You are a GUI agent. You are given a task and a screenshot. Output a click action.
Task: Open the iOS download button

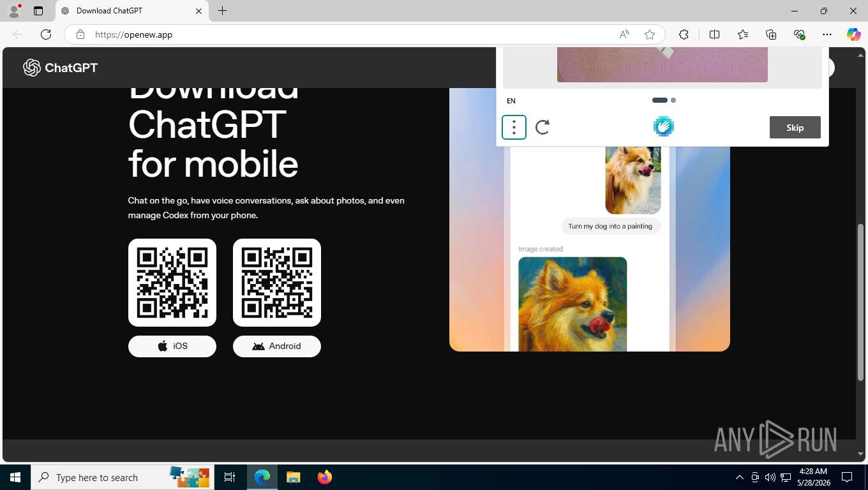[x=172, y=346]
